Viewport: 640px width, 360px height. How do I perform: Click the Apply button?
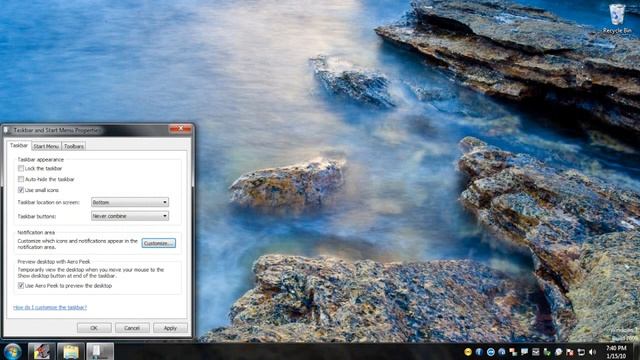coord(170,328)
